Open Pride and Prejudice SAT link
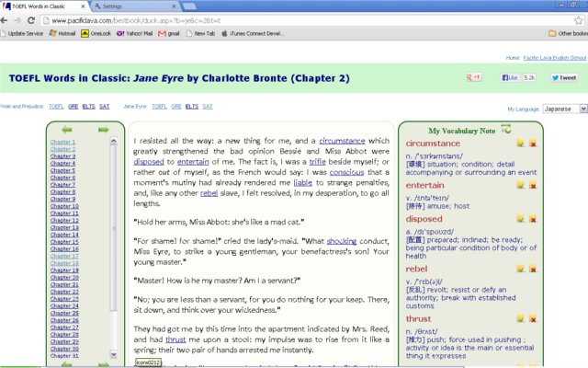 tap(104, 107)
